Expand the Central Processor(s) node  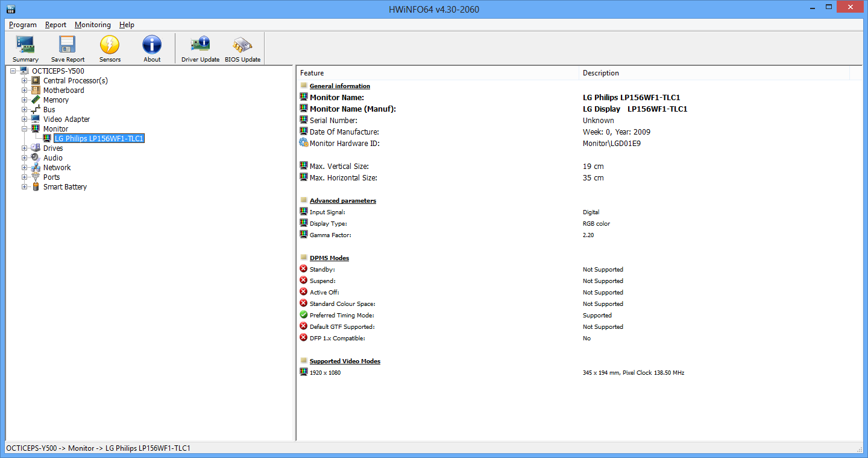(x=25, y=81)
